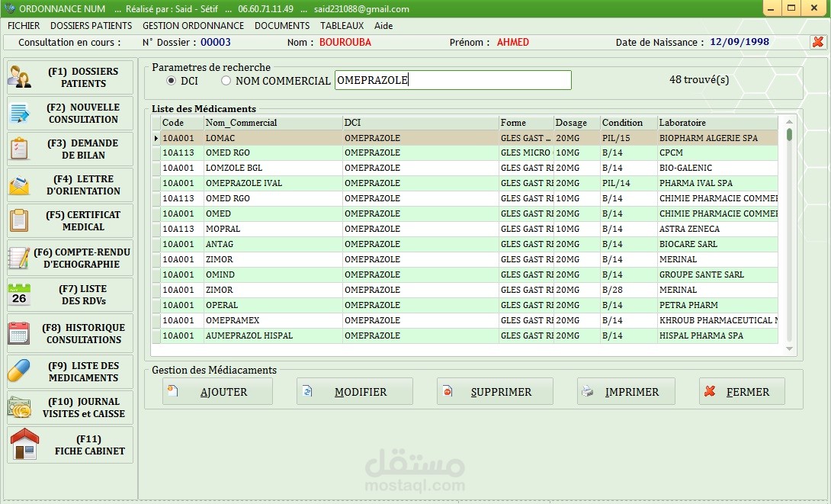Click the search field containing OMEPRAZOLE
The height and width of the screenshot is (504, 831).
[453, 80]
